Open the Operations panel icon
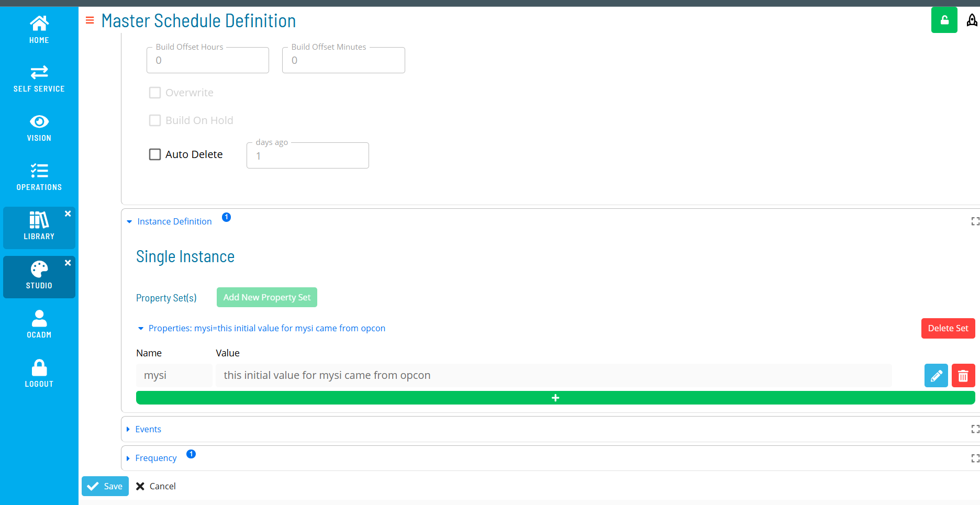Image resolution: width=980 pixels, height=505 pixels. pyautogui.click(x=39, y=171)
